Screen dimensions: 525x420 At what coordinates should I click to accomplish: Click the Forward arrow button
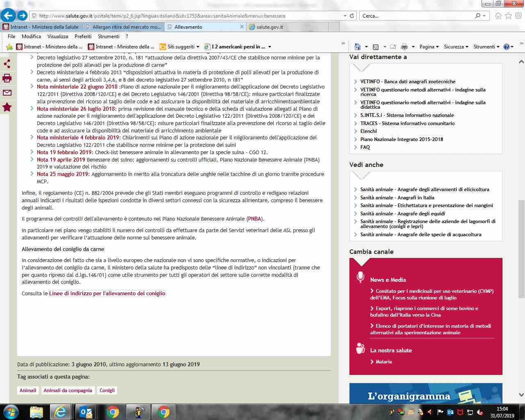tap(23, 16)
